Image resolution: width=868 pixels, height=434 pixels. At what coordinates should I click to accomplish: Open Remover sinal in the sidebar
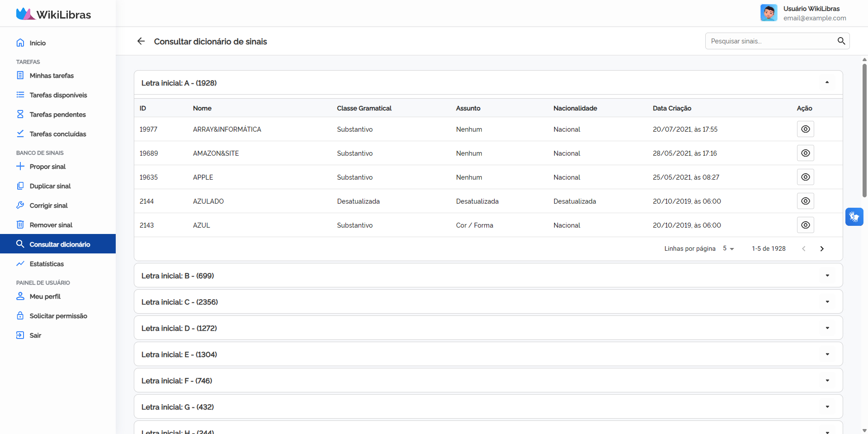(51, 225)
